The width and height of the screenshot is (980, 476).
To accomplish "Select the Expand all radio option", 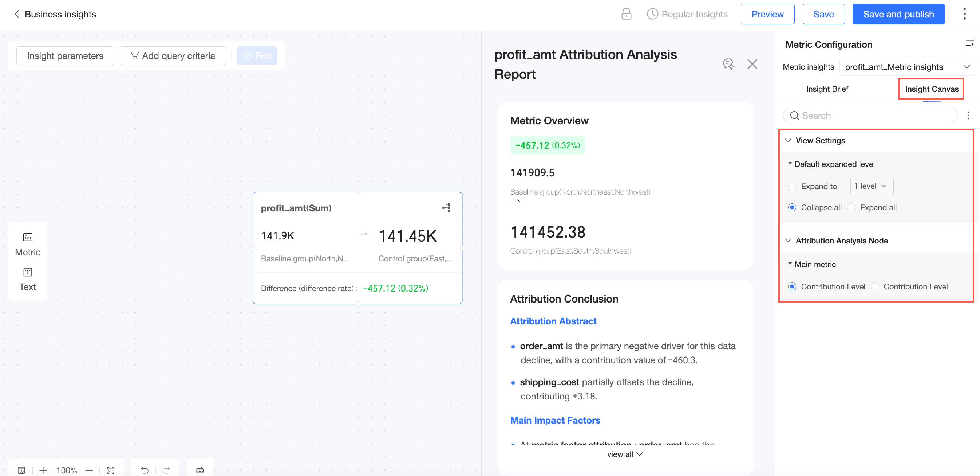I will tap(851, 207).
